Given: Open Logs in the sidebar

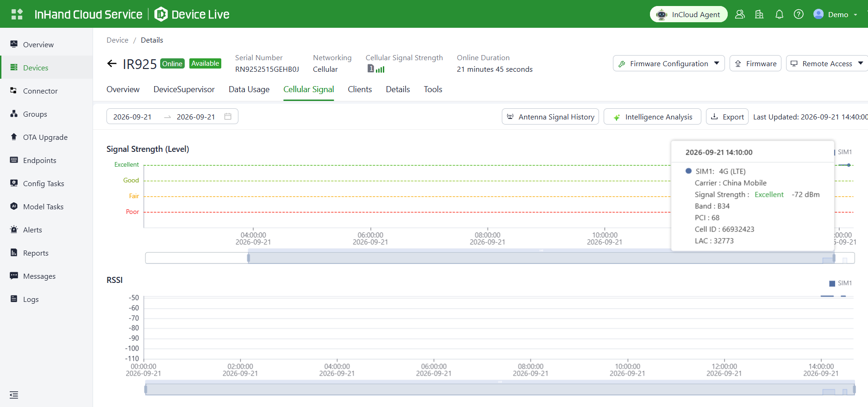Looking at the screenshot, I should tap(46, 299).
